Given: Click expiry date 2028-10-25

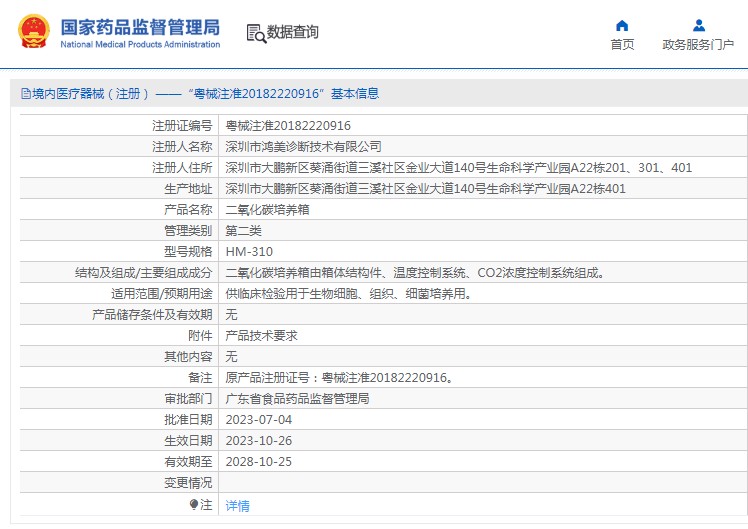Looking at the screenshot, I should pos(259,461).
